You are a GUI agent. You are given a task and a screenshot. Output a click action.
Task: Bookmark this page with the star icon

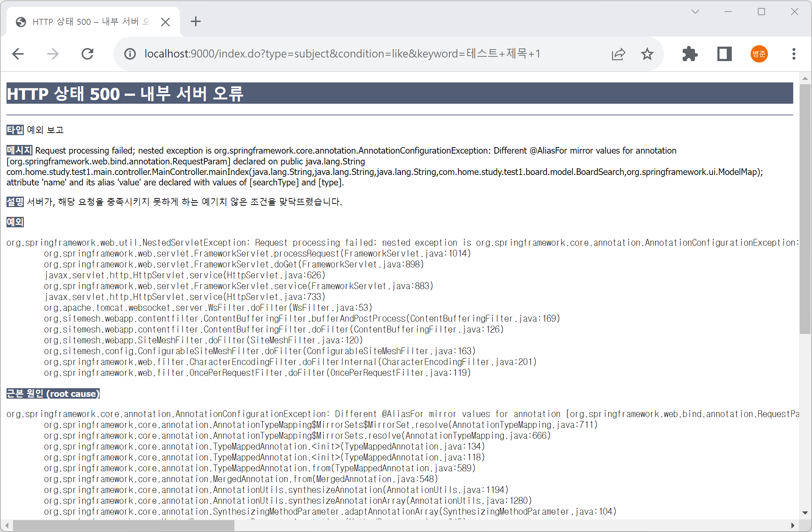647,54
